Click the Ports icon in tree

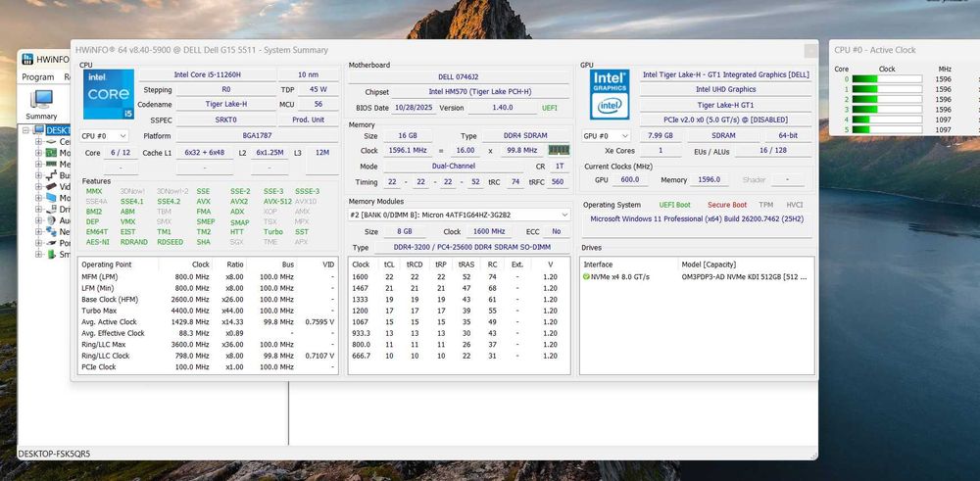pyautogui.click(x=51, y=243)
